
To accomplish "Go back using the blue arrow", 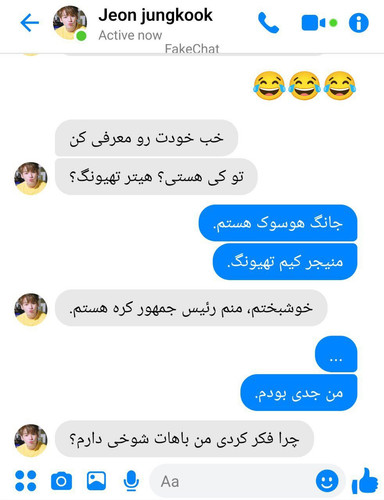I will 30,23.
